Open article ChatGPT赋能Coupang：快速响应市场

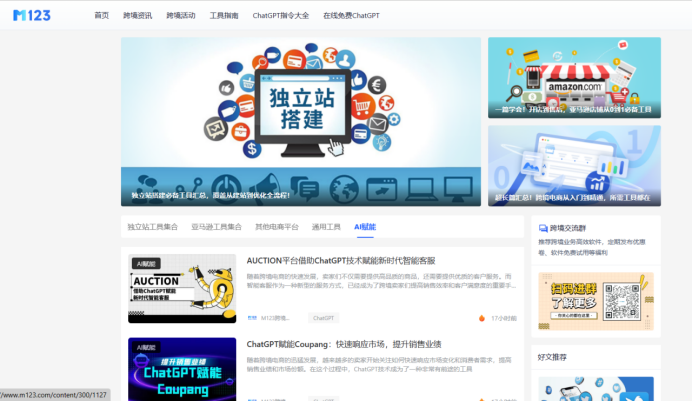point(344,344)
